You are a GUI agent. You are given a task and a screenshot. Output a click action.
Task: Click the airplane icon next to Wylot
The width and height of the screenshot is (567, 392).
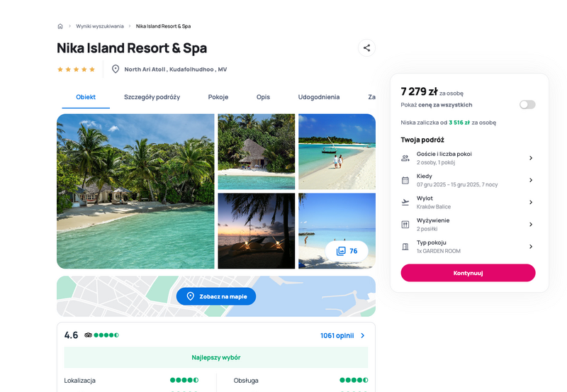[405, 202]
